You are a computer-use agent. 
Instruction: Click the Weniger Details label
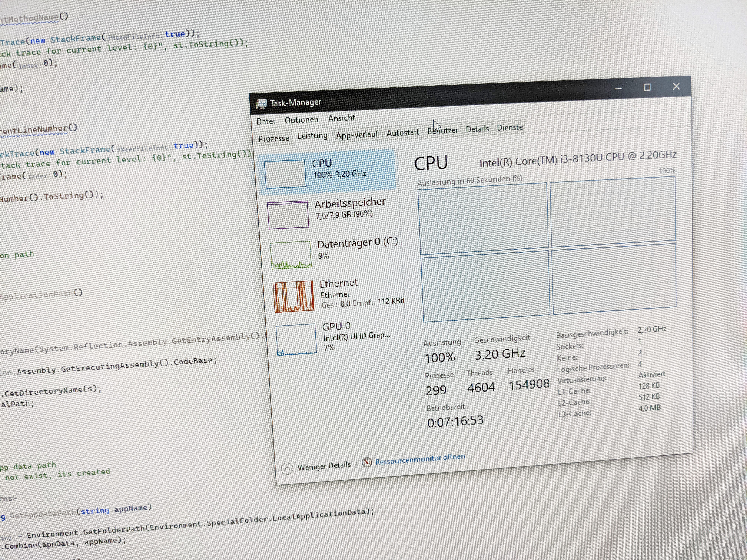pyautogui.click(x=324, y=466)
